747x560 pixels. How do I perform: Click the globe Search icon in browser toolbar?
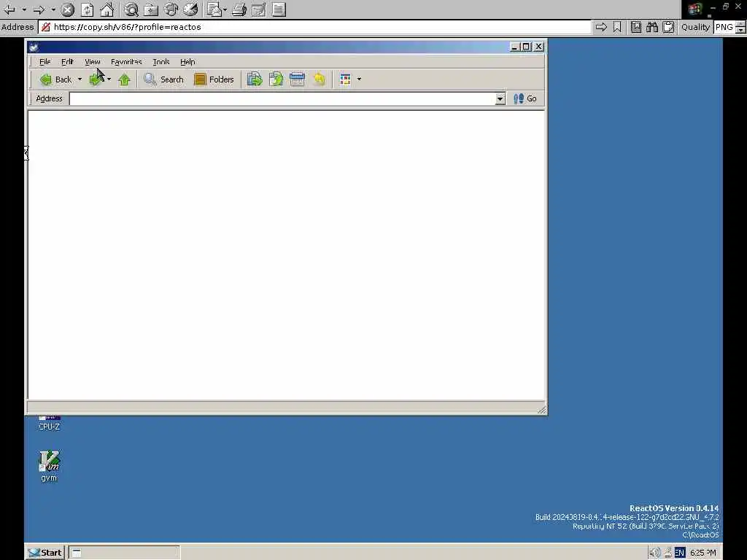131,9
